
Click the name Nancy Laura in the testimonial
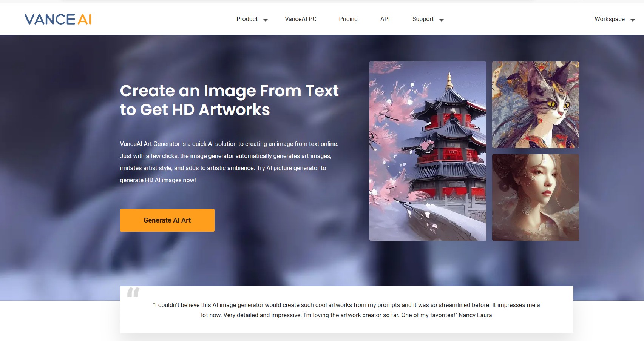[475, 315]
